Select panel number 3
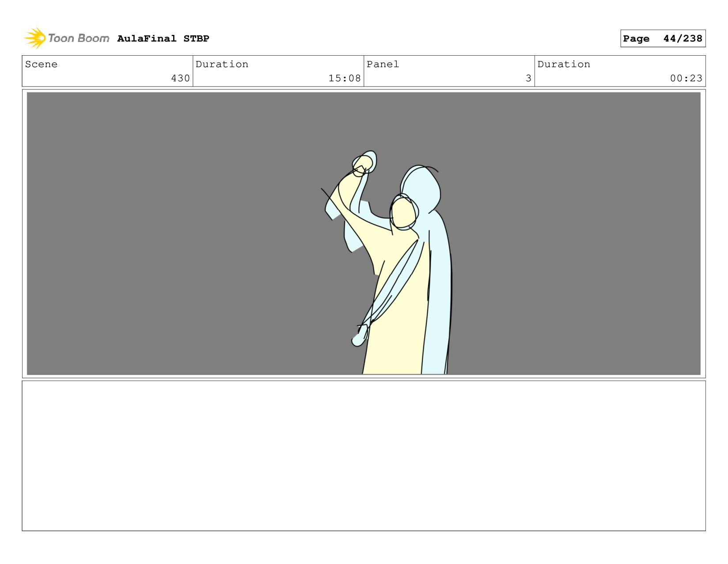The height and width of the screenshot is (564, 728). coord(528,78)
